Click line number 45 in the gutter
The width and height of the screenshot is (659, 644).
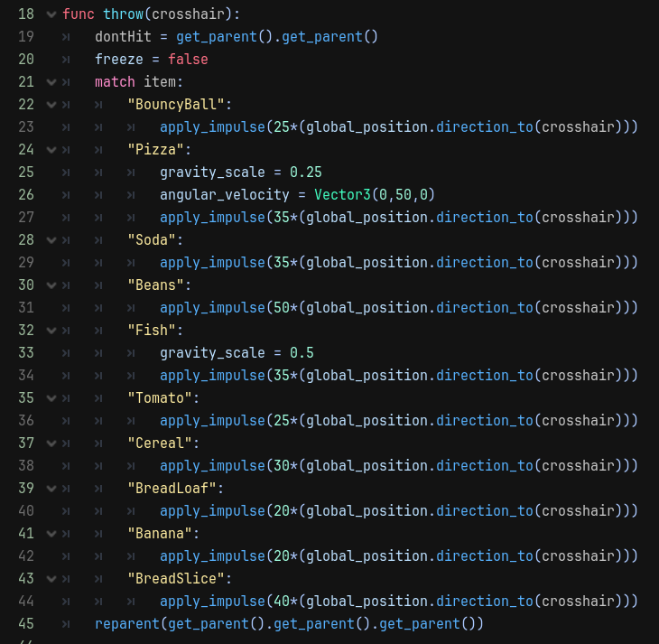[x=25, y=623]
